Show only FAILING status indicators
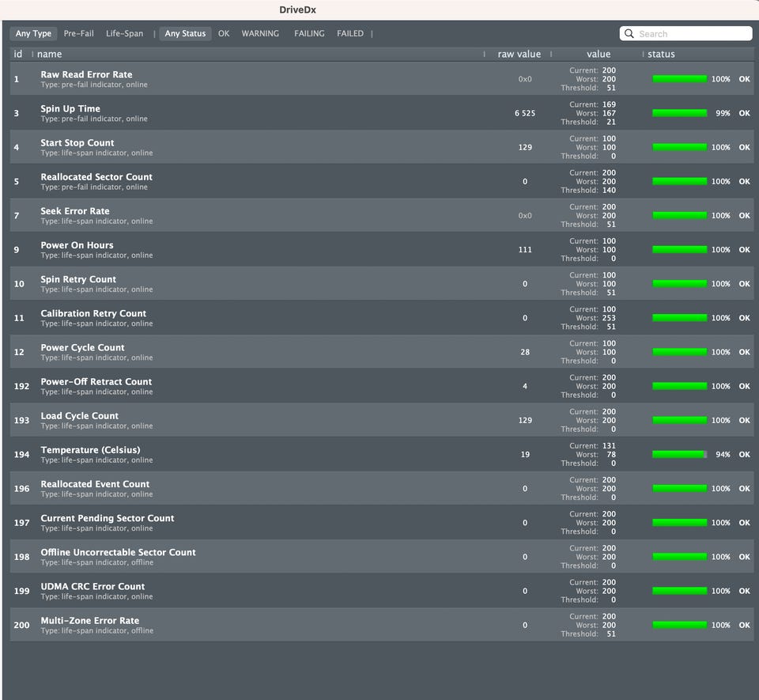This screenshot has width=759, height=700. click(309, 33)
